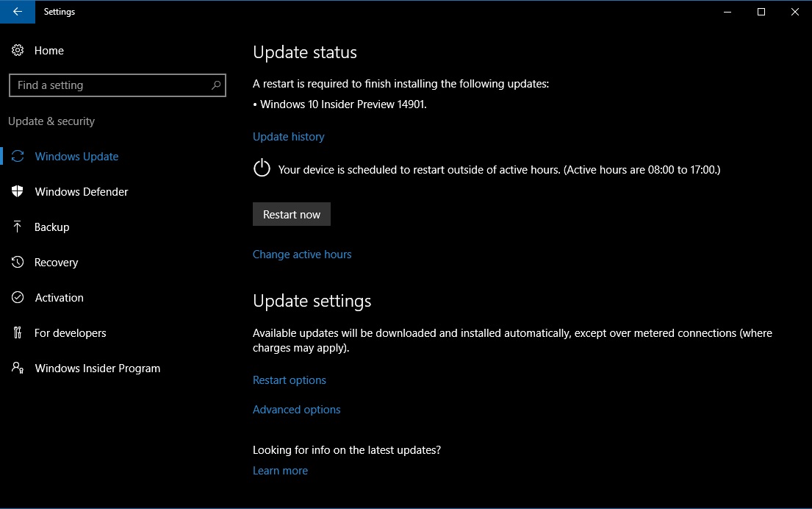The height and width of the screenshot is (509, 812).
Task: Click the Windows Defender shield icon
Action: 18,191
